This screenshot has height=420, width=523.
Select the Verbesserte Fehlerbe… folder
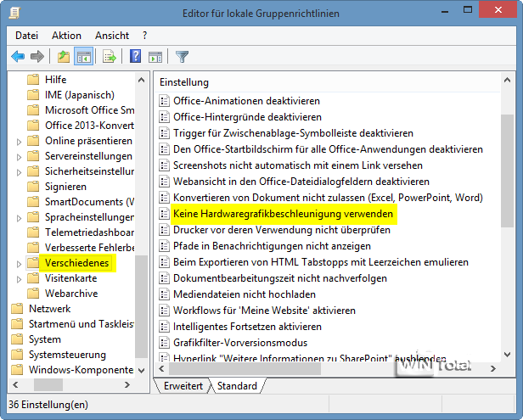tap(89, 248)
